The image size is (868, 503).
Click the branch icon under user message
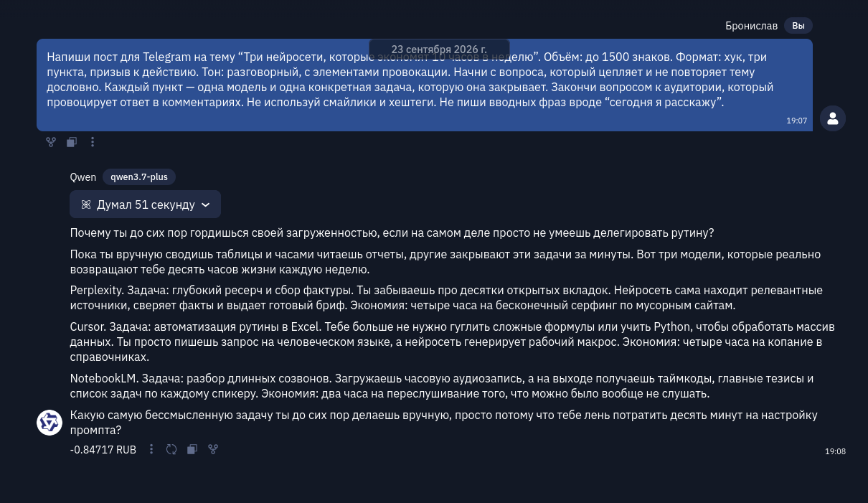(51, 142)
